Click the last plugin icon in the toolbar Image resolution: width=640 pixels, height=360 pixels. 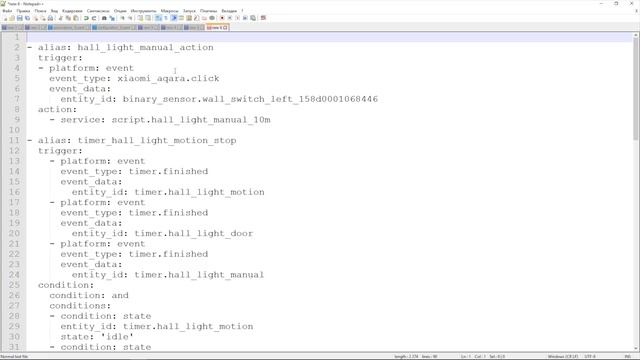point(263,18)
